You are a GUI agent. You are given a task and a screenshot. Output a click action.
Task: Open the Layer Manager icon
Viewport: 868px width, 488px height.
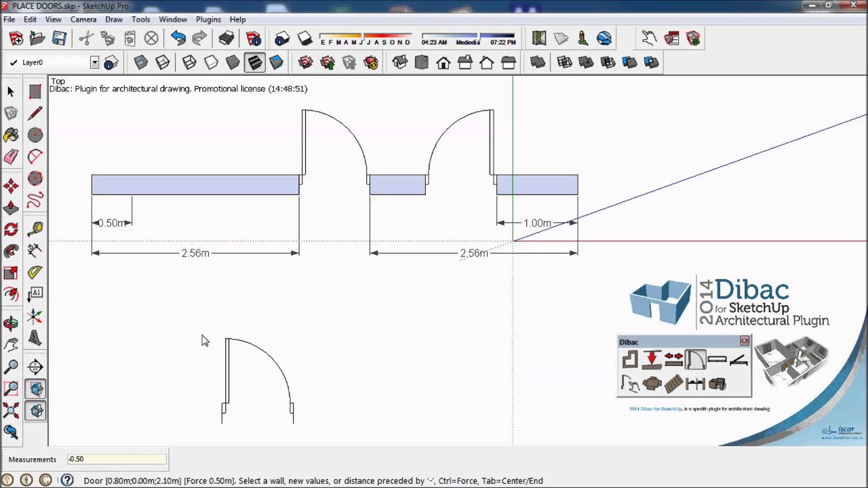(x=111, y=62)
